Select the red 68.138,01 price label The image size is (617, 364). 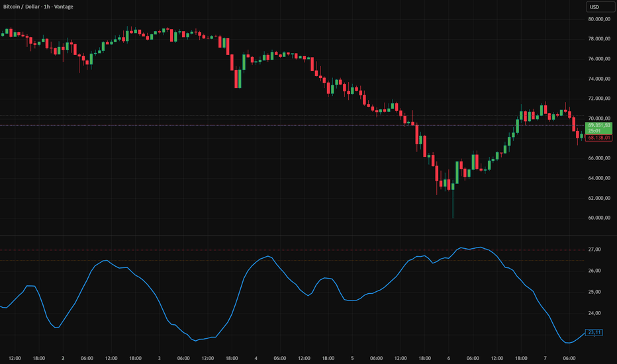point(598,138)
